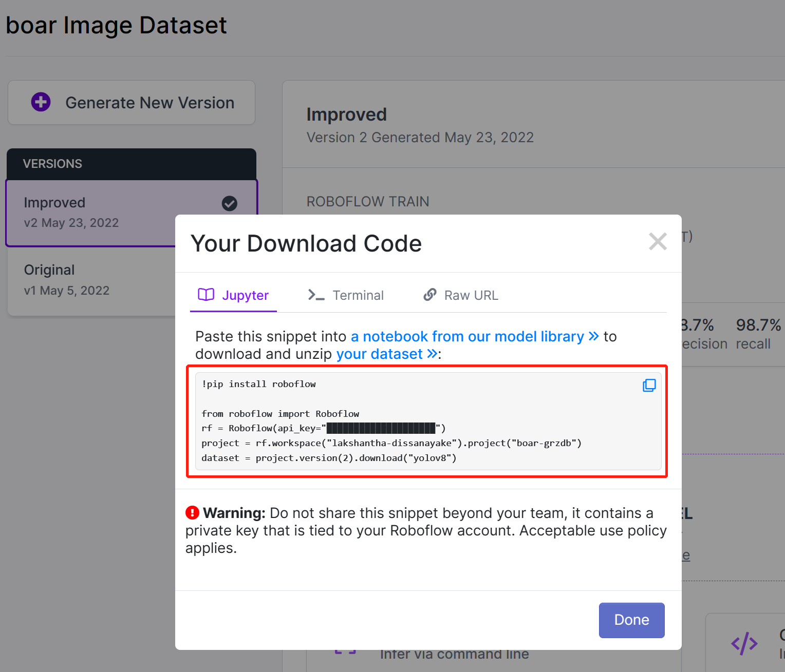The image size is (785, 672).
Task: Click the Terminal prompt icon
Action: click(x=316, y=295)
